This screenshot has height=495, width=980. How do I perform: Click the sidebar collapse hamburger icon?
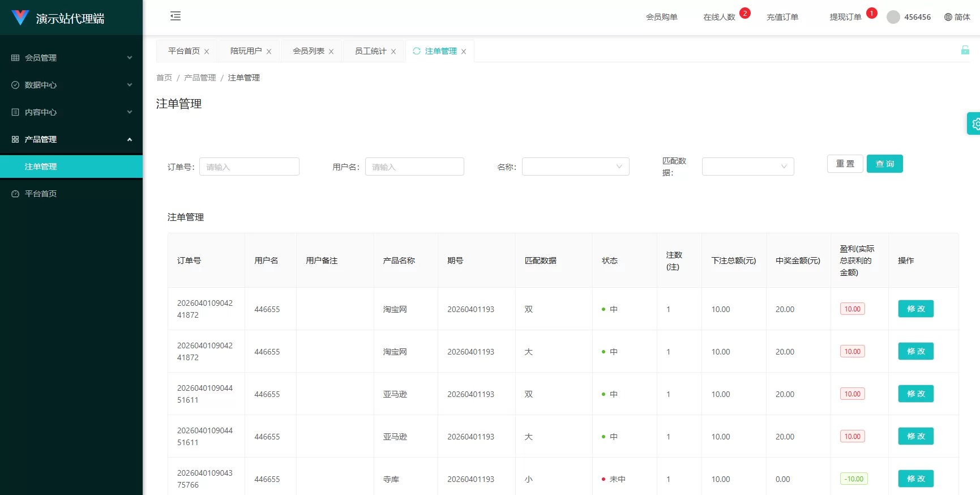[x=176, y=16]
